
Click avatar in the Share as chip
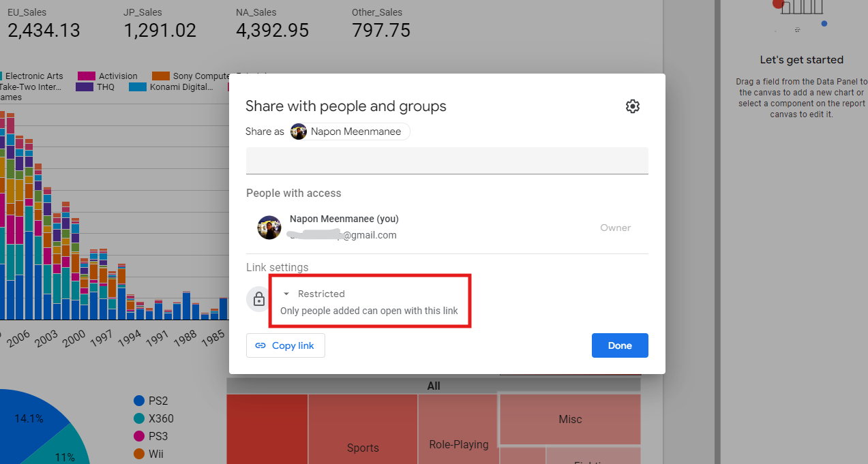pyautogui.click(x=299, y=132)
